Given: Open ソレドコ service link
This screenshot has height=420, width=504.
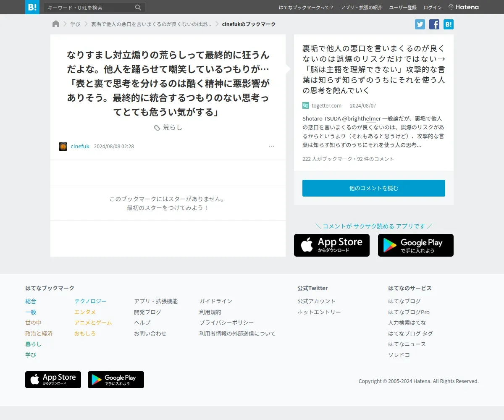Looking at the screenshot, I should click(x=399, y=355).
